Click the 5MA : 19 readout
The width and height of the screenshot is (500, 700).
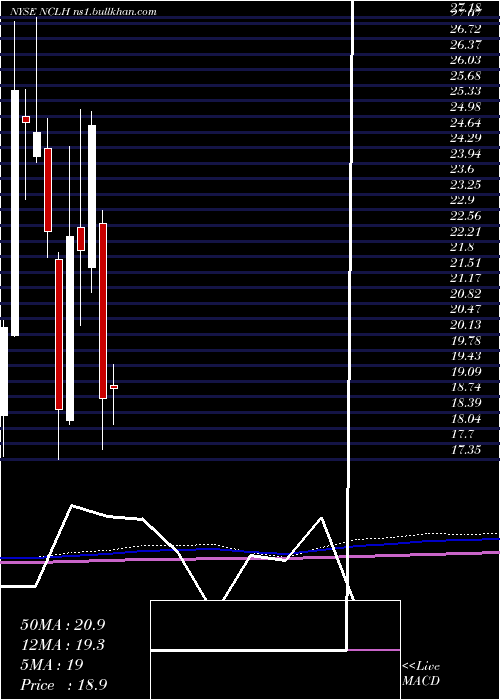pos(52,665)
